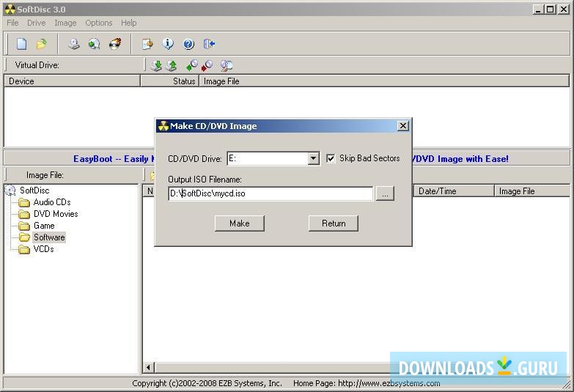Viewport: 574px width, 392px height.
Task: Click the drive with green down arrow
Action: point(157,65)
